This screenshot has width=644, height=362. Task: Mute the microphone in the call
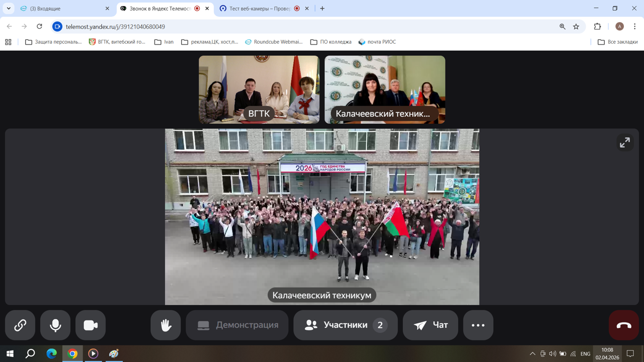click(x=55, y=325)
